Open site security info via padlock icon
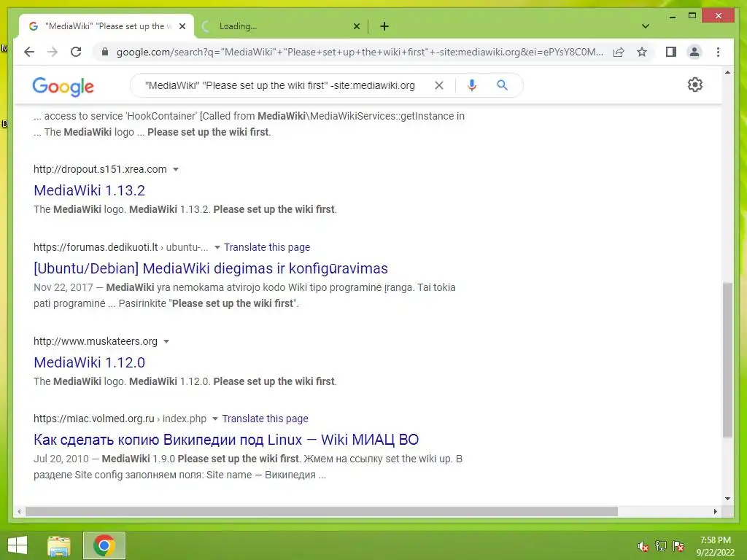 (x=105, y=52)
